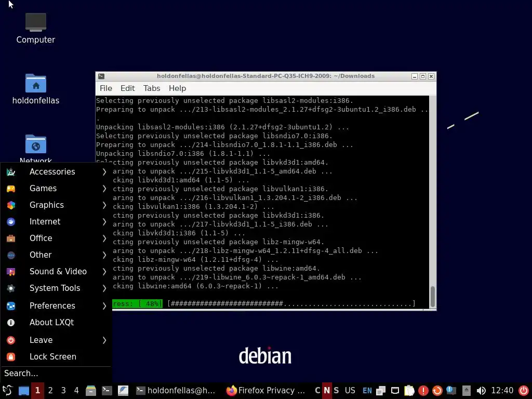This screenshot has height=399, width=532.
Task: Launch terminal from taskbar quicklaunch
Action: pos(107,391)
